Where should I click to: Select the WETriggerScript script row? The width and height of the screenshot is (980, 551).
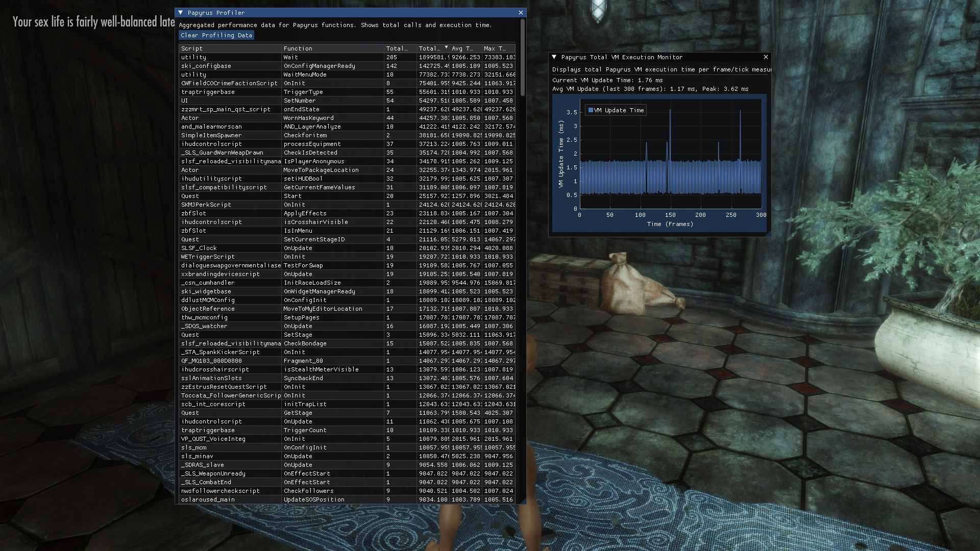coord(347,257)
